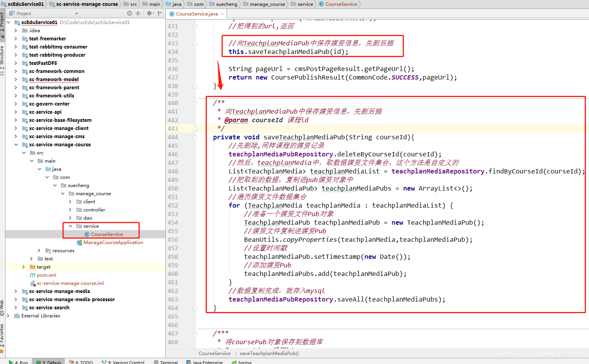Open the 5: Debug tool window
Viewport: 589px width, 364px height.
pos(49,361)
